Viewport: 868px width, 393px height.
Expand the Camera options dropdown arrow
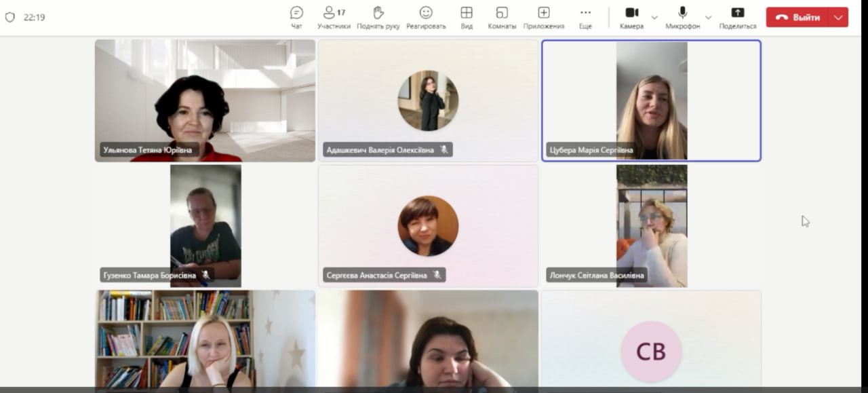[x=654, y=18]
